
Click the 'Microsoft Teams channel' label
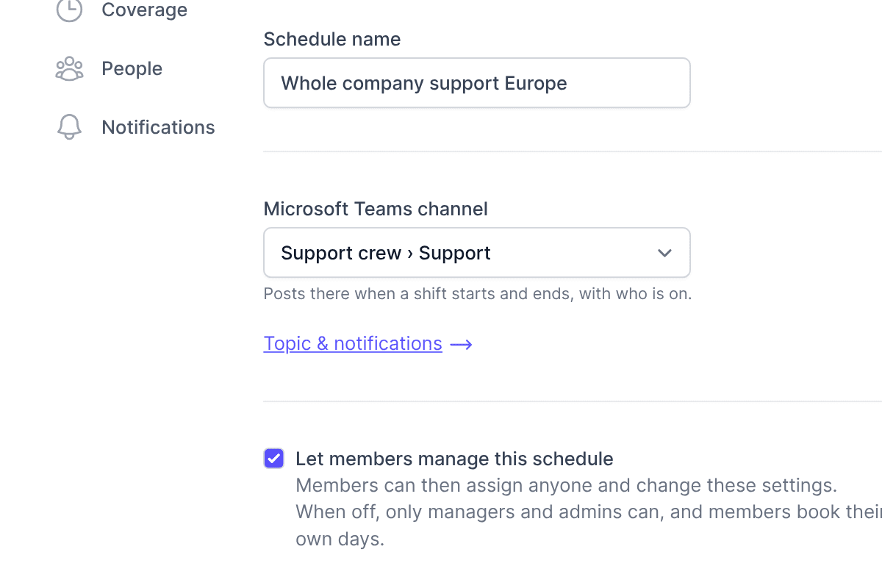pyautogui.click(x=376, y=209)
